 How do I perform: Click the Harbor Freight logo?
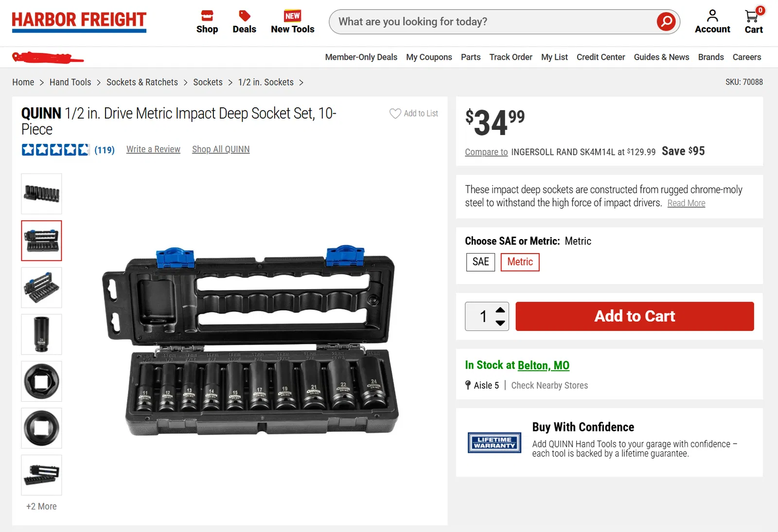79,21
